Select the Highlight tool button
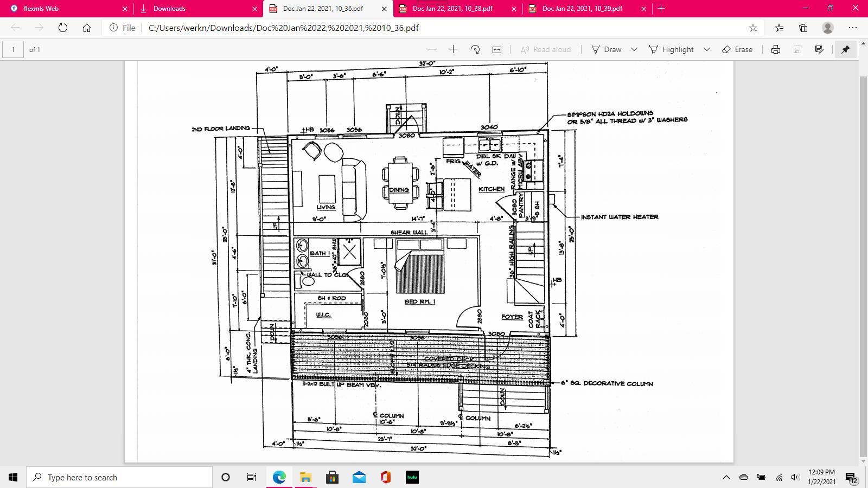Image resolution: width=868 pixels, height=488 pixels. coord(672,49)
